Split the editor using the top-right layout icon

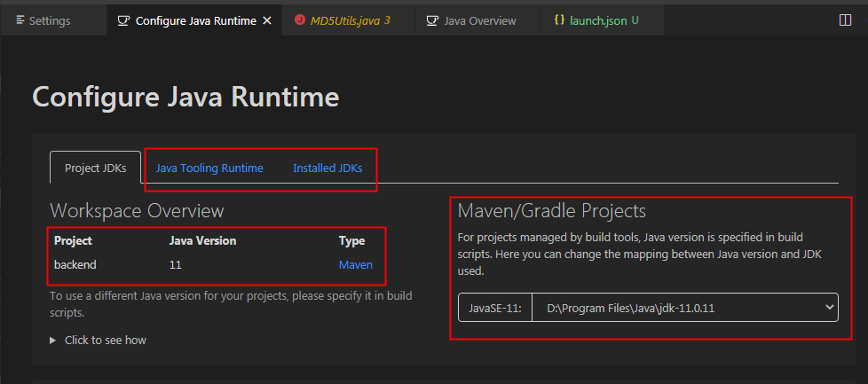845,20
